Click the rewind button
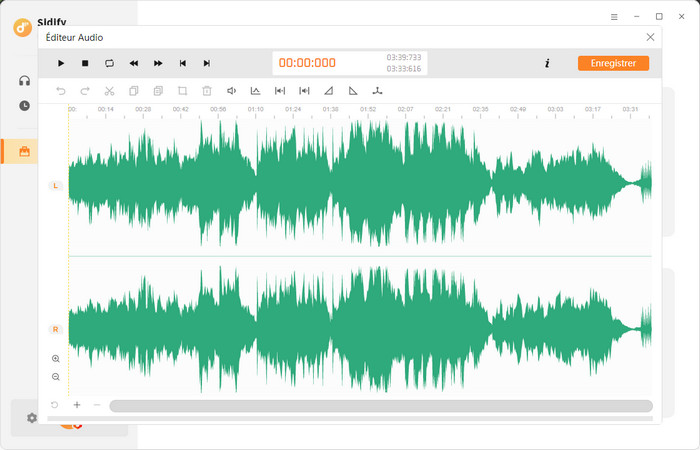Viewport: 700px width, 450px height. tap(134, 63)
